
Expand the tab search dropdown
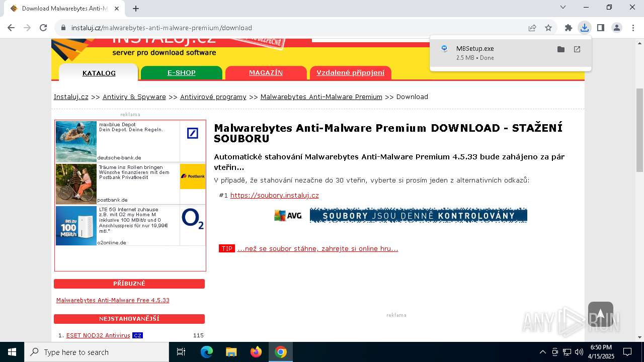pos(563,7)
